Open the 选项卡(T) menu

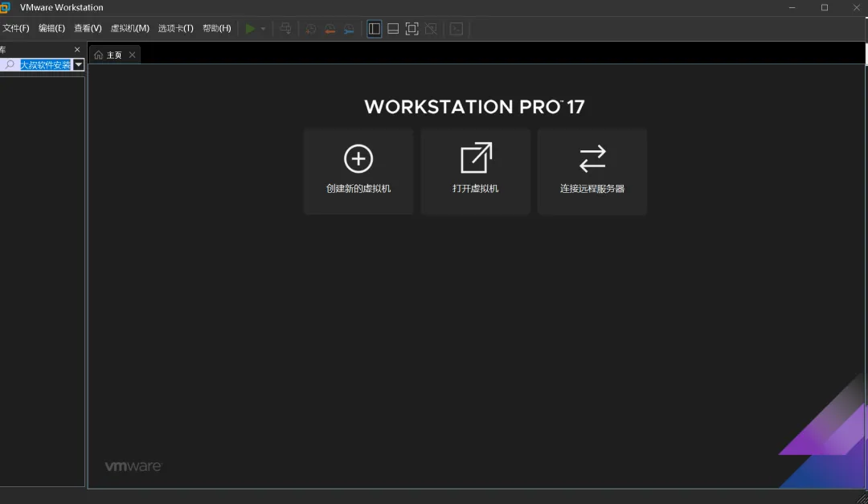[x=175, y=28]
